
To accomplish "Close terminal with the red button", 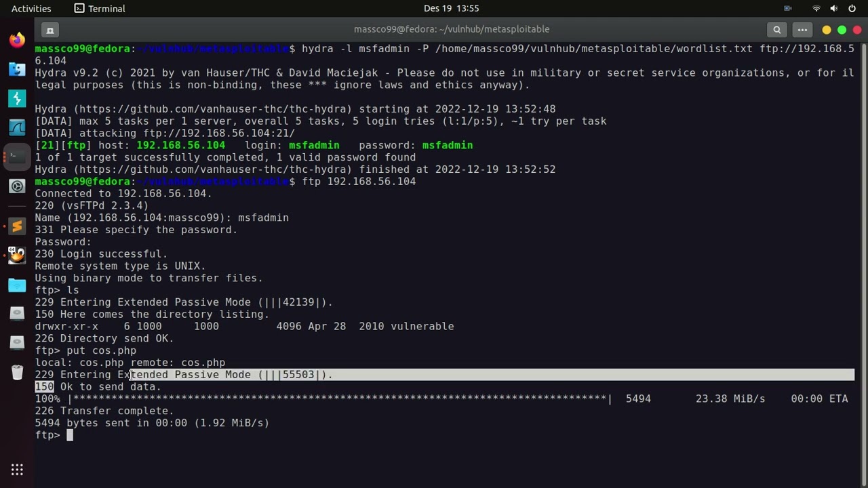I will point(857,30).
